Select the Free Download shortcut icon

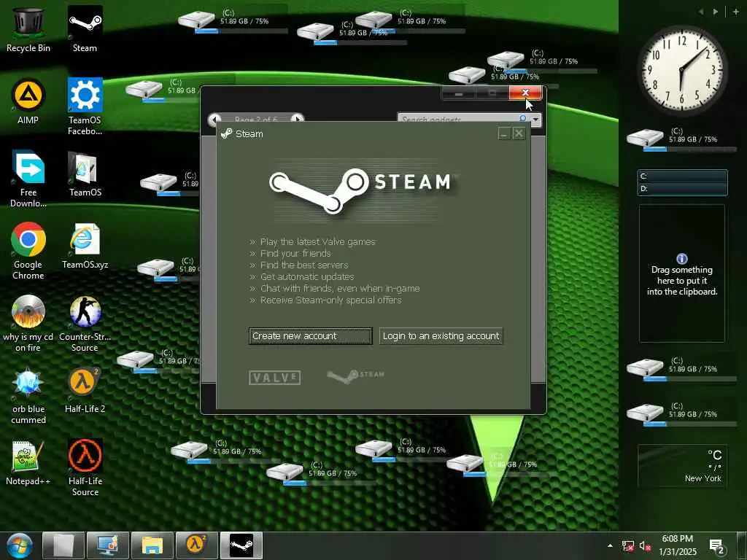pos(28,179)
